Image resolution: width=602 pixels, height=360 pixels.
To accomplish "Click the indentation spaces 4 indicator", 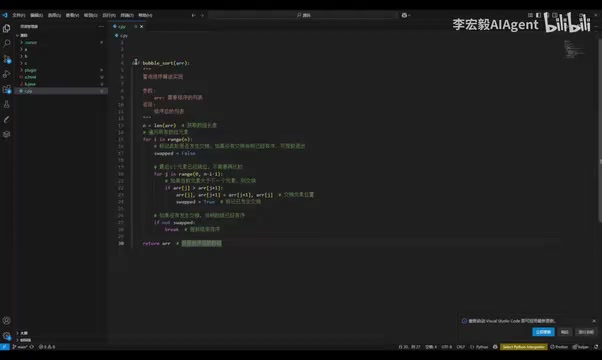I will pos(431,347).
